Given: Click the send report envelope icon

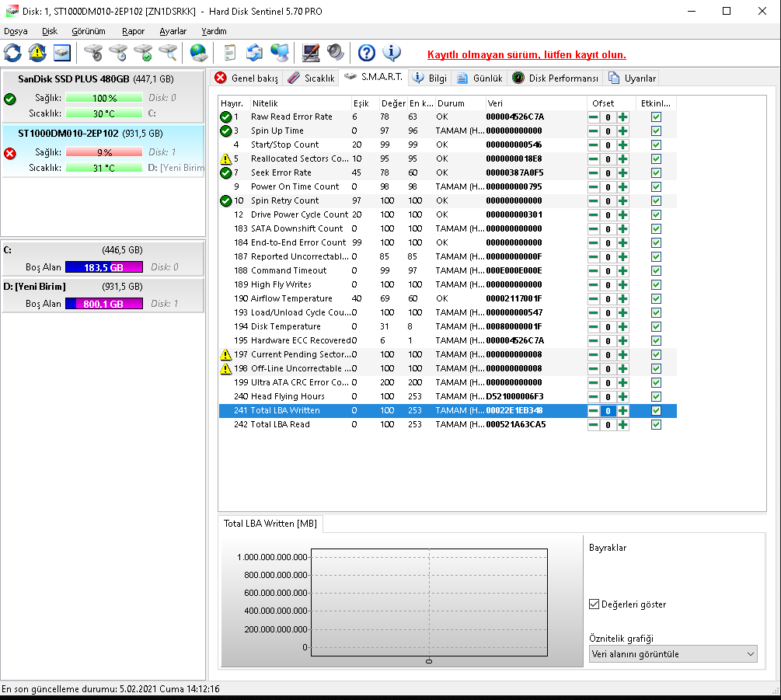Looking at the screenshot, I should [255, 53].
